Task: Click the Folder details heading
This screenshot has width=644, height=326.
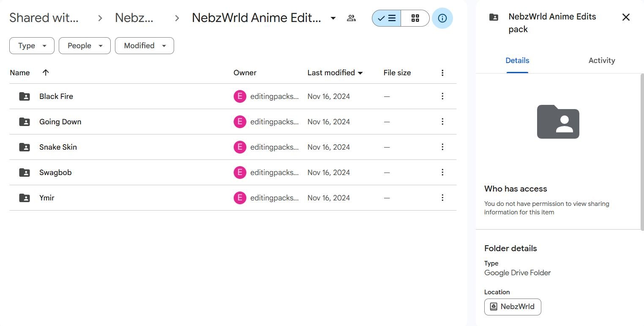Action: pos(510,249)
